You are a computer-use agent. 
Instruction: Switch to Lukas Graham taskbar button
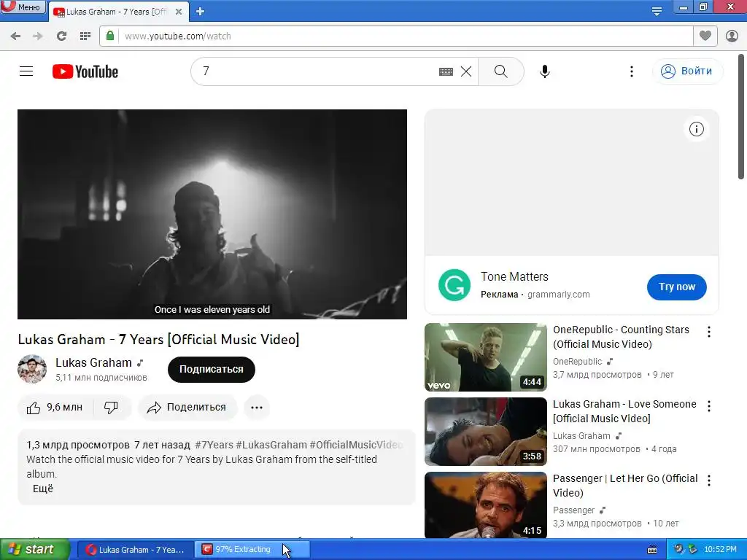click(135, 550)
